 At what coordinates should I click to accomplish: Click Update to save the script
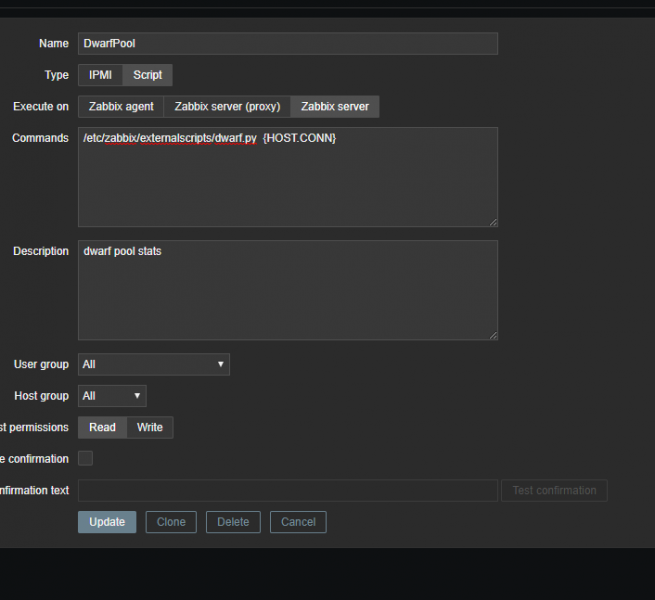click(107, 522)
